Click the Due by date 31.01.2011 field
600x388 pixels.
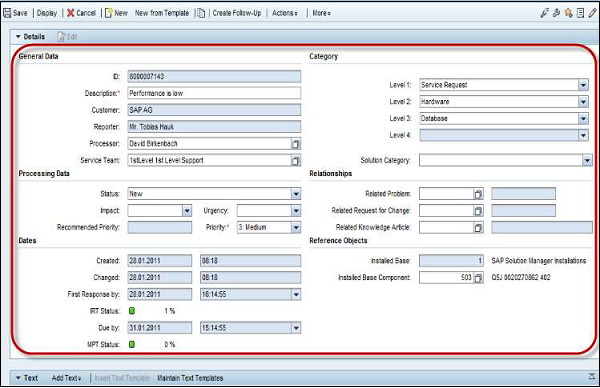pyautogui.click(x=160, y=328)
